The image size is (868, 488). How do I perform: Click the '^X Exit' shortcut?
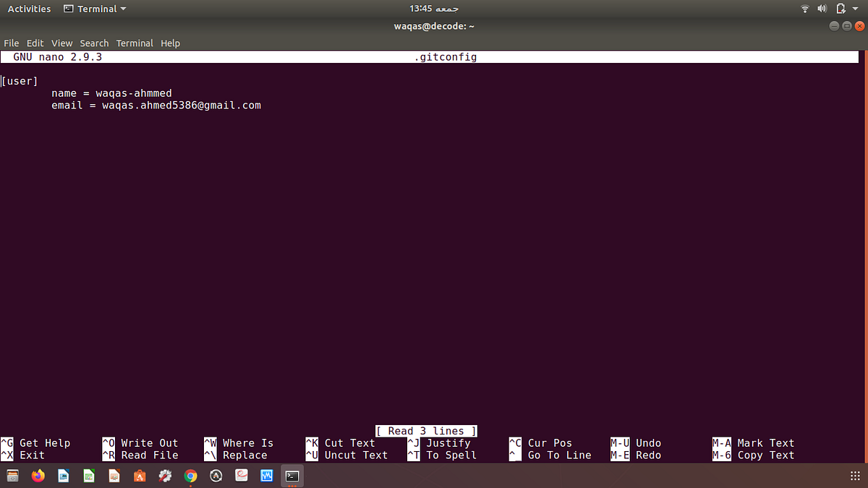coord(22,455)
